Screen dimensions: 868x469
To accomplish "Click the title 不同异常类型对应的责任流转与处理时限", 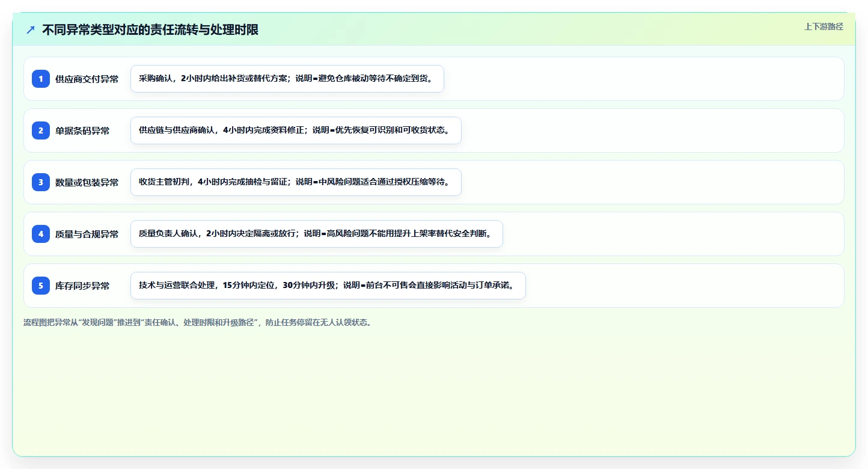I will pos(150,30).
